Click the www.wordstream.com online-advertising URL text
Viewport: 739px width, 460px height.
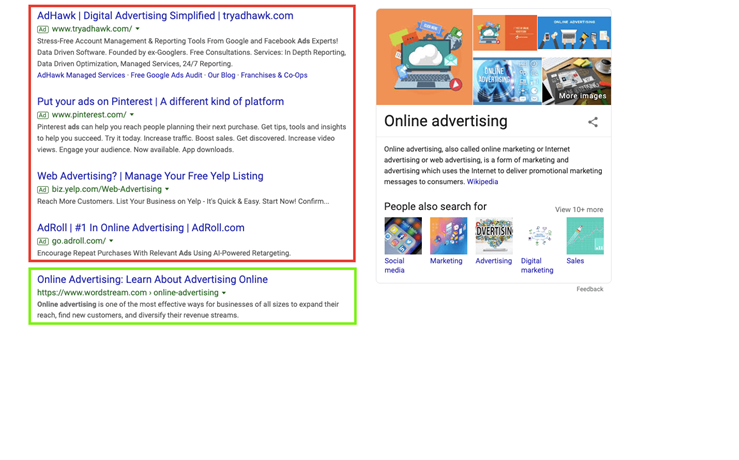128,293
